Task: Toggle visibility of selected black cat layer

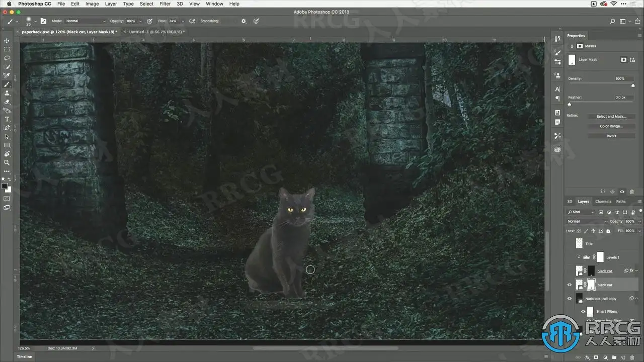Action: (x=570, y=285)
